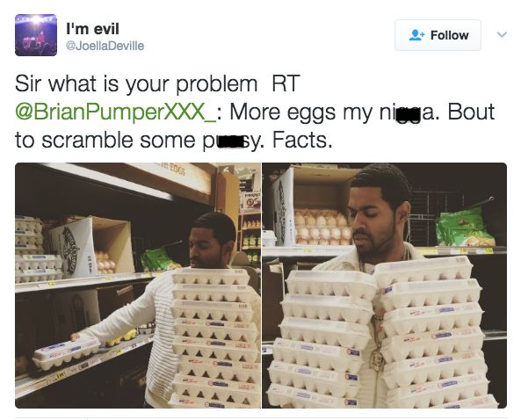This screenshot has height=420, width=521.
Task: Click the green bag in right photo
Action: [x=464, y=228]
